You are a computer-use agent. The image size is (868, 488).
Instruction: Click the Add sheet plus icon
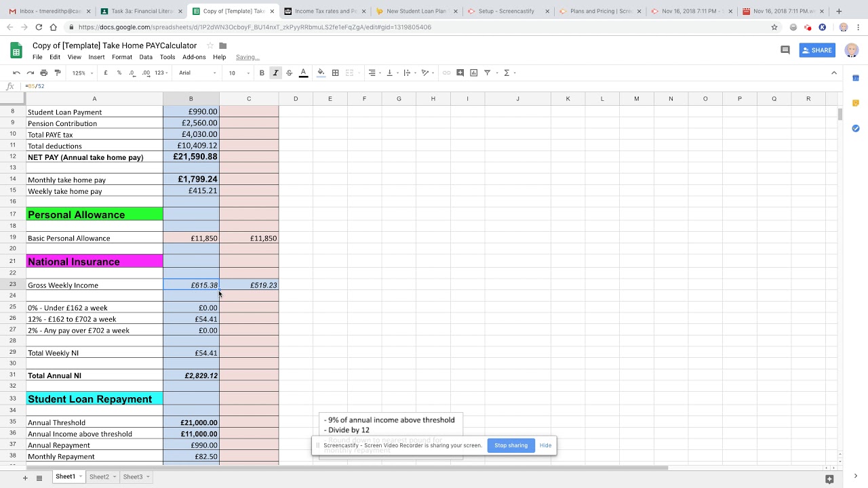coord(25,478)
